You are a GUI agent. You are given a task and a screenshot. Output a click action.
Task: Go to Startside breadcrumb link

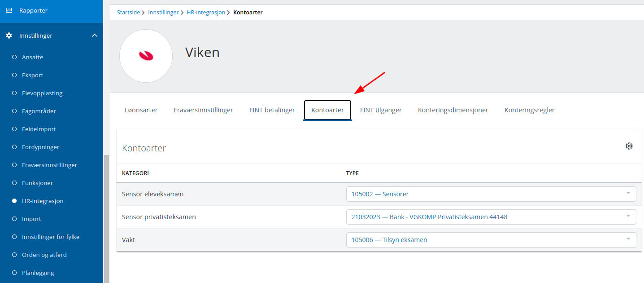coord(128,13)
